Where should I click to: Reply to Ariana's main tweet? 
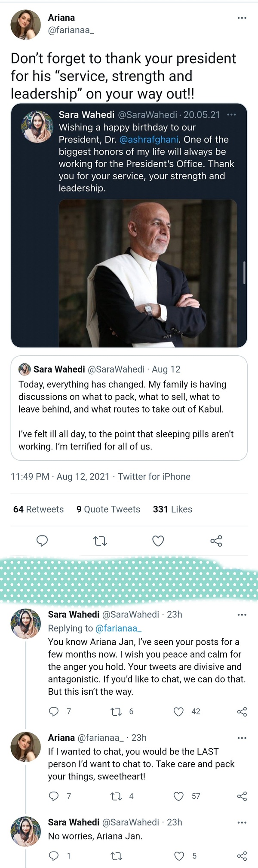[x=42, y=541]
